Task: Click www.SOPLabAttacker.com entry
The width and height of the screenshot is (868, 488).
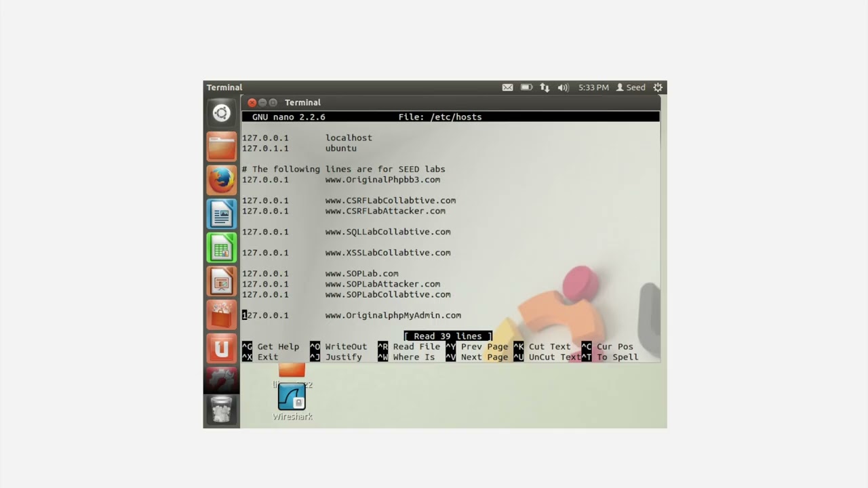Action: (x=382, y=284)
